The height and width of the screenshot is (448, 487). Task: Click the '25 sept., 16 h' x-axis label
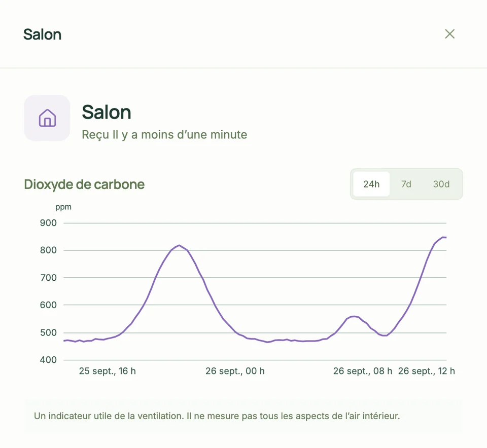pos(107,371)
